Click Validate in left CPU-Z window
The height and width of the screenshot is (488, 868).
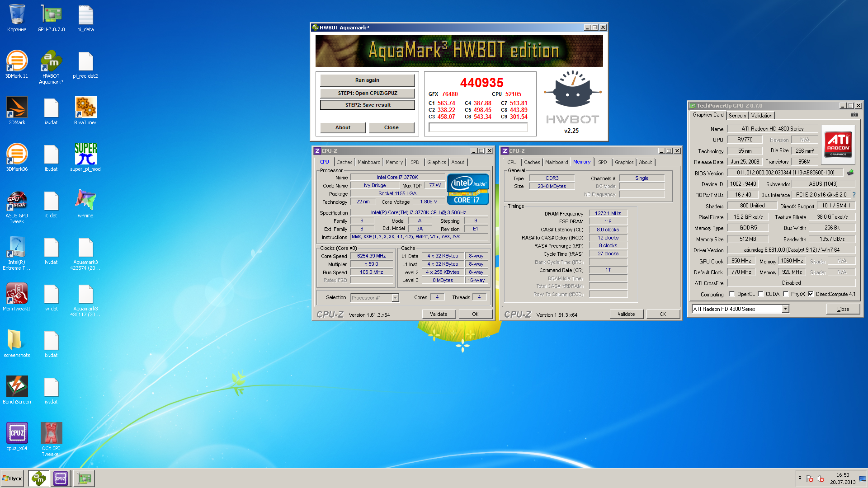pos(439,314)
